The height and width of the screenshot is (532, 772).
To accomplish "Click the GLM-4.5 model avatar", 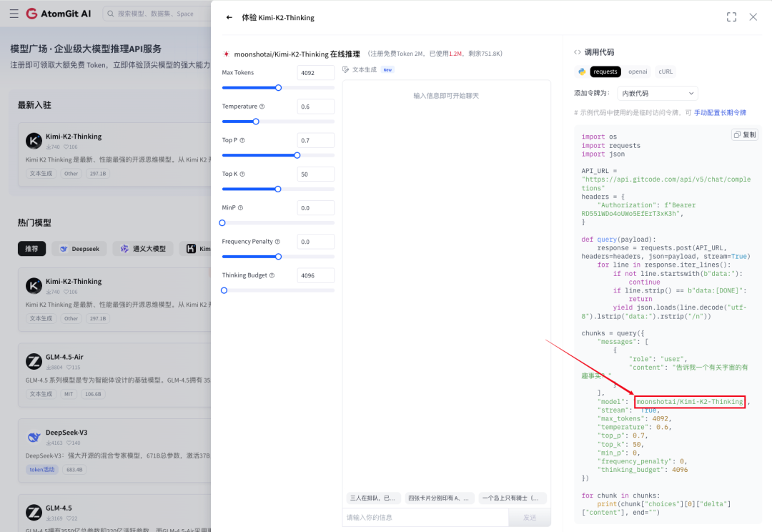I will [x=34, y=512].
